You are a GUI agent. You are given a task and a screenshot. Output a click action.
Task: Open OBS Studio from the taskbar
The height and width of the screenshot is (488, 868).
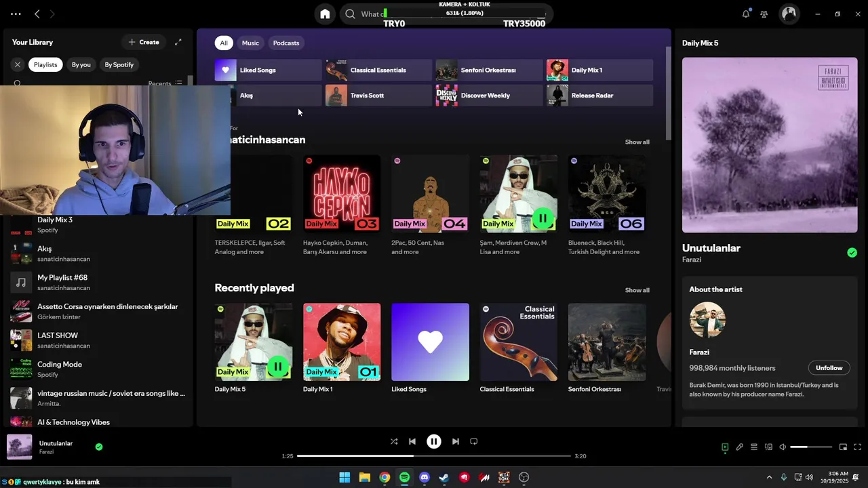pyautogui.click(x=524, y=477)
